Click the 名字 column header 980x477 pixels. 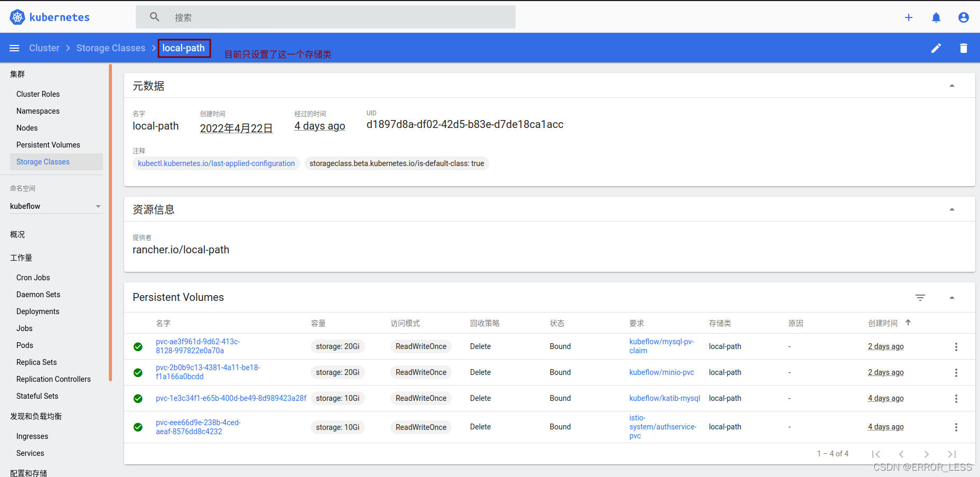pos(163,323)
